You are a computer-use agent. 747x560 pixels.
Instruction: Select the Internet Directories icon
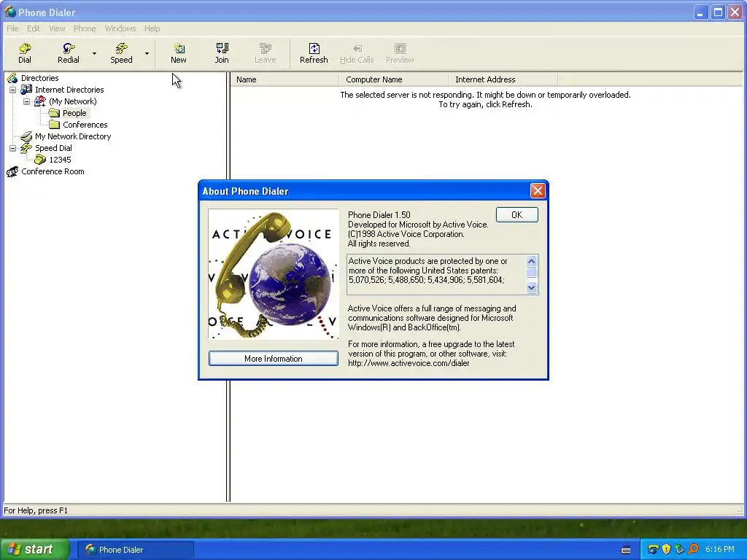[x=27, y=90]
